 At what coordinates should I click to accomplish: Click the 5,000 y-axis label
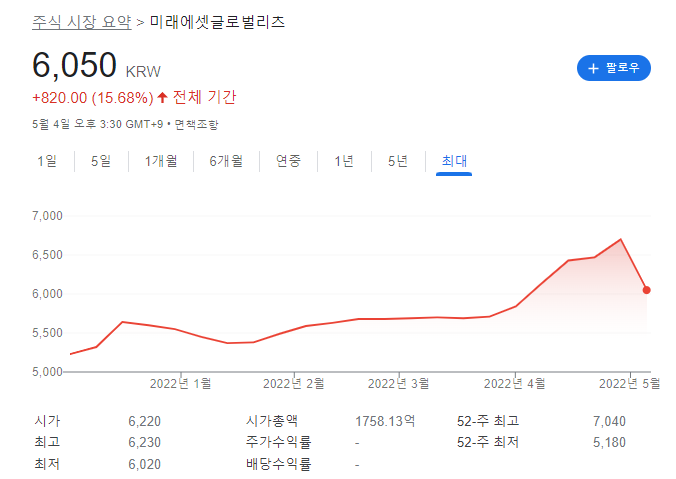pos(47,372)
